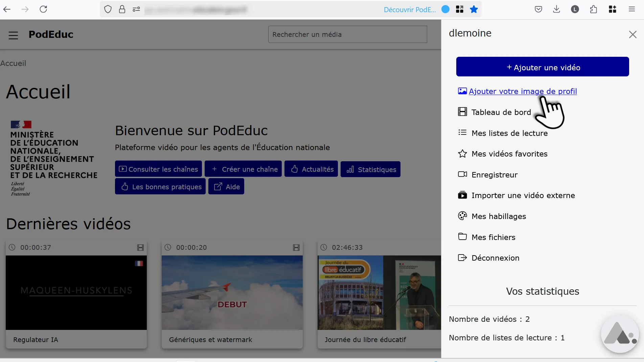644x362 pixels.
Task: Open the site permissions icon in address bar
Action: coord(136,9)
